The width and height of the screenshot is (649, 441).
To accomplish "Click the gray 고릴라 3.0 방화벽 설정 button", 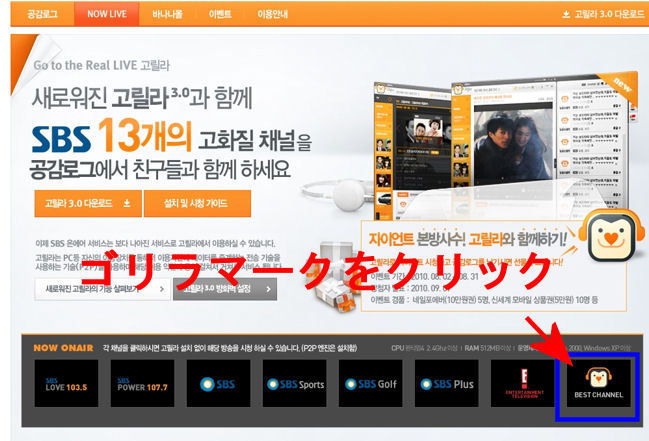I will [225, 289].
